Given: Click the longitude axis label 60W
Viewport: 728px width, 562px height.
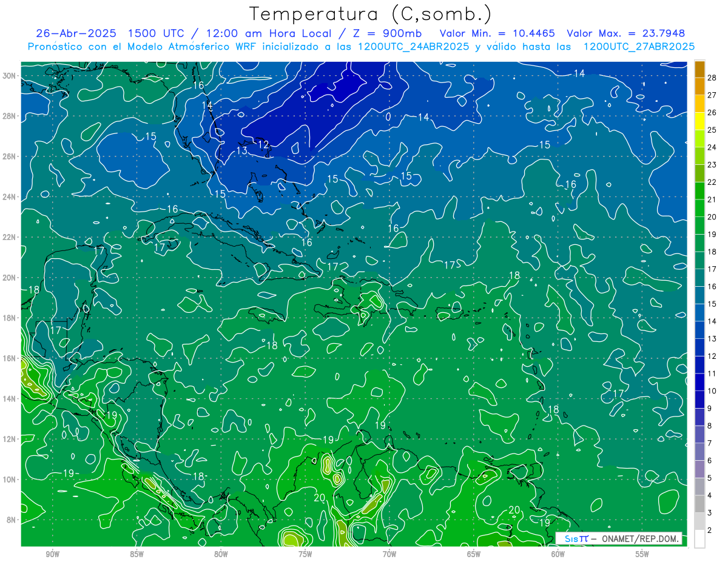Looking at the screenshot, I should [558, 554].
